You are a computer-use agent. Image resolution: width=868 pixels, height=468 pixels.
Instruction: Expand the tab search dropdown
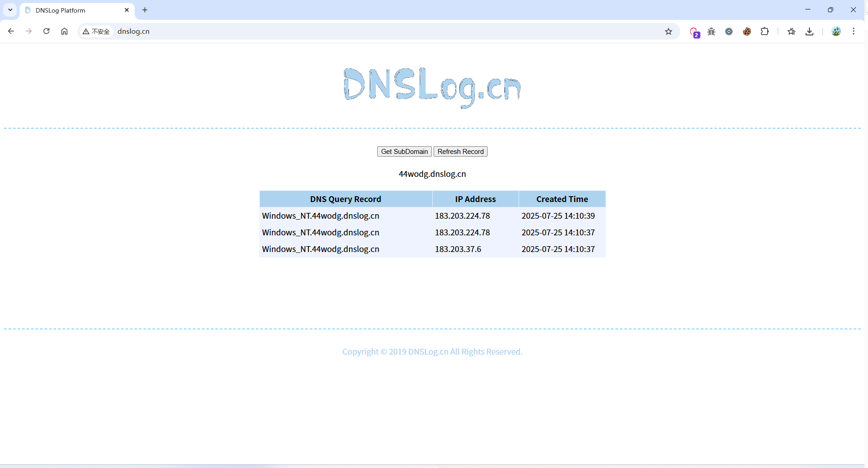(10, 9)
